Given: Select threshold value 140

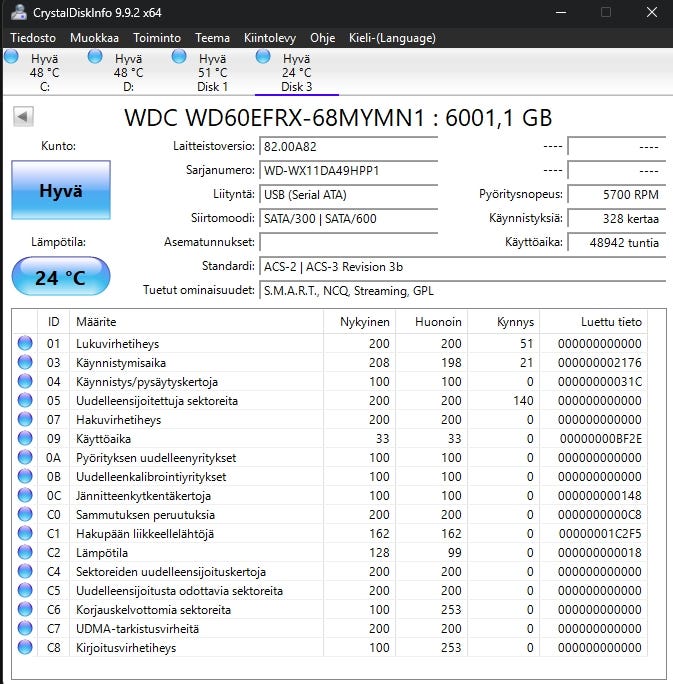Looking at the screenshot, I should pos(523,400).
